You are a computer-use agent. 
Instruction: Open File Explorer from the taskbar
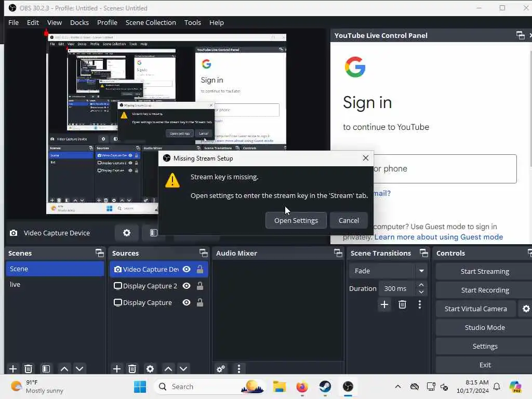click(279, 387)
